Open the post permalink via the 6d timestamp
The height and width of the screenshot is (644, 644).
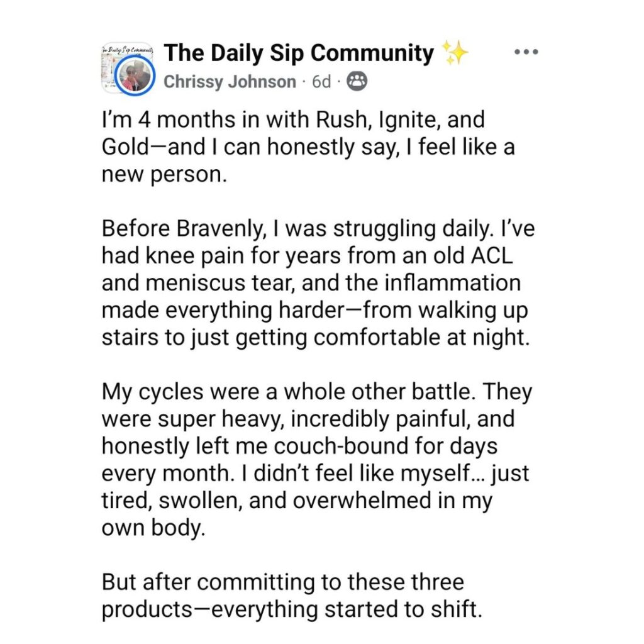click(x=321, y=82)
